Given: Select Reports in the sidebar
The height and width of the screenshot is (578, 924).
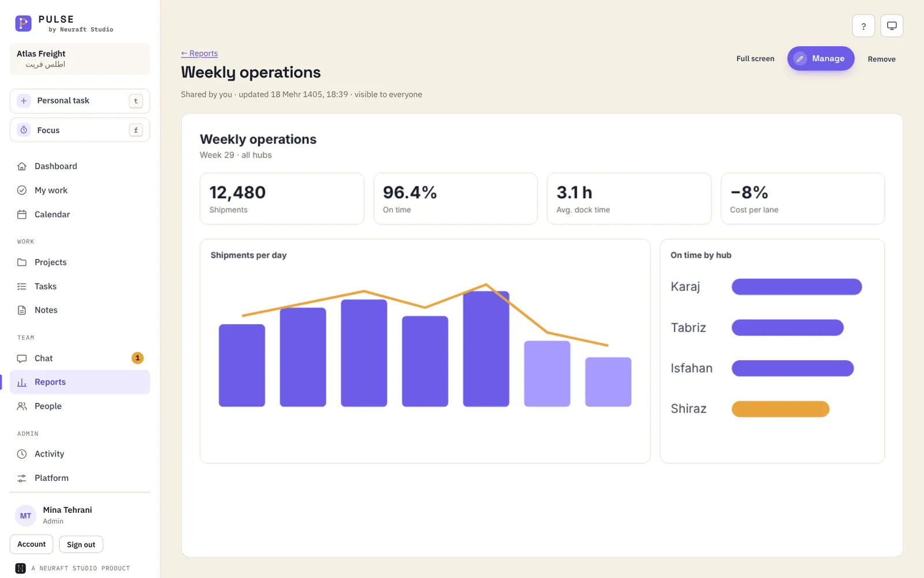Looking at the screenshot, I should (x=80, y=382).
